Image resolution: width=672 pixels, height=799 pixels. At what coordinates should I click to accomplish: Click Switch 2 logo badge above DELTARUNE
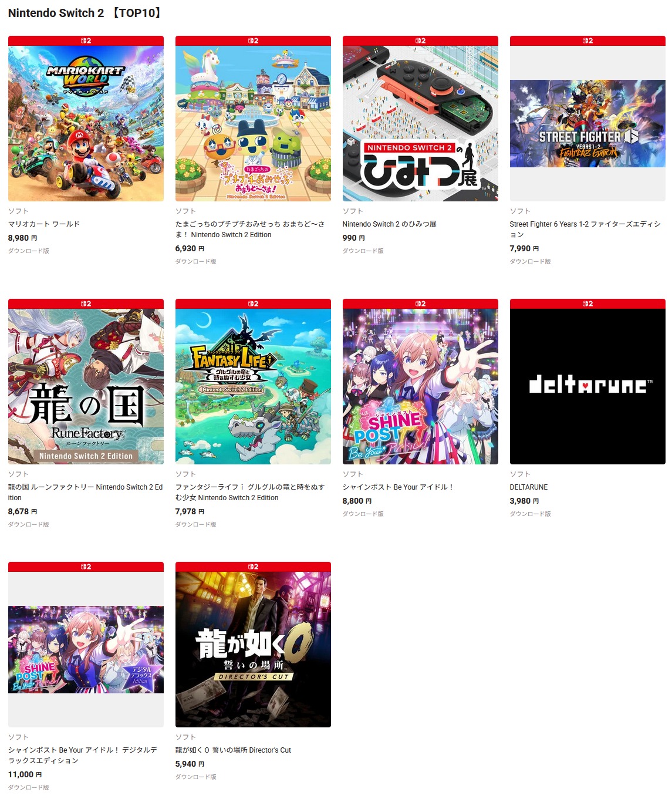point(587,304)
